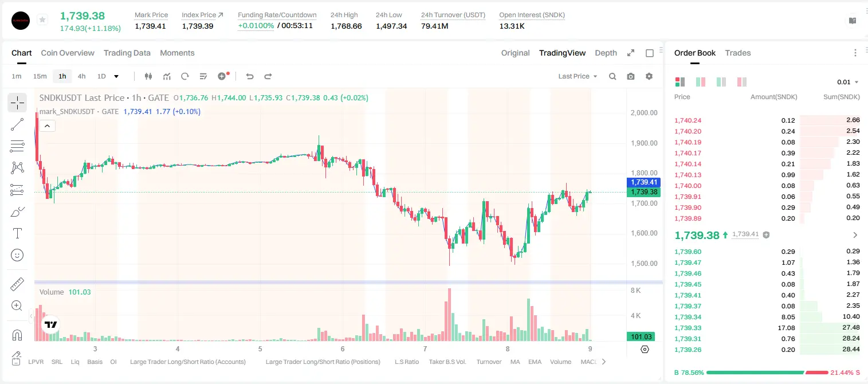Switch to the Trades tab
The width and height of the screenshot is (868, 384).
tap(737, 53)
